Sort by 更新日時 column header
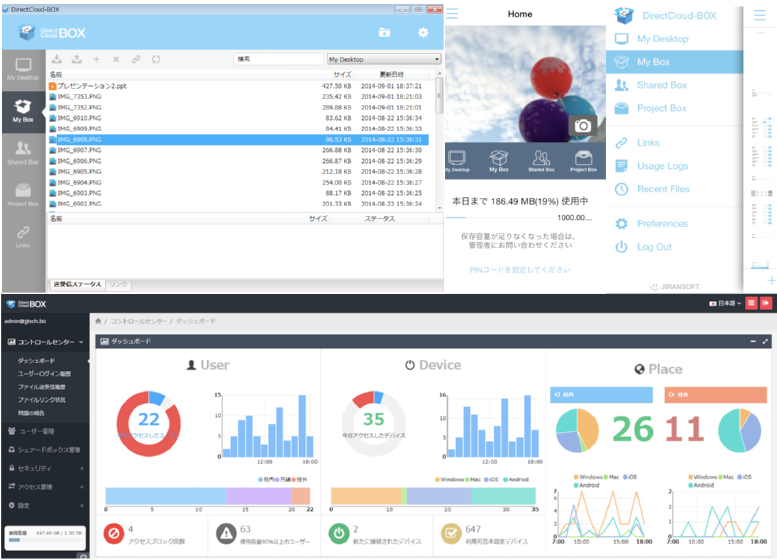The width and height of the screenshot is (777, 560). (391, 74)
